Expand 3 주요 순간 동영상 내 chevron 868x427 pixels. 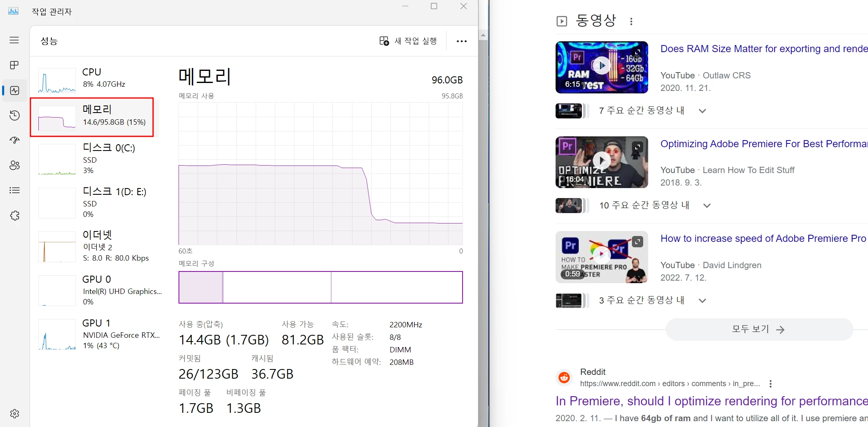point(702,301)
